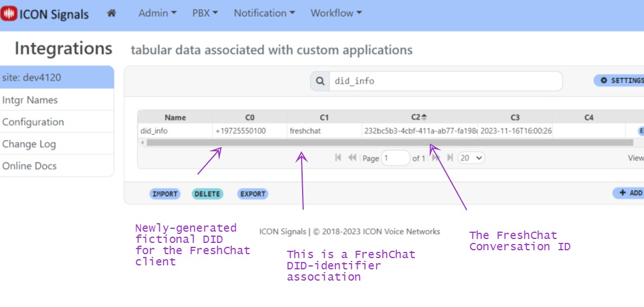Click the search magnifier icon
The height and width of the screenshot is (307, 644).
pos(320,81)
